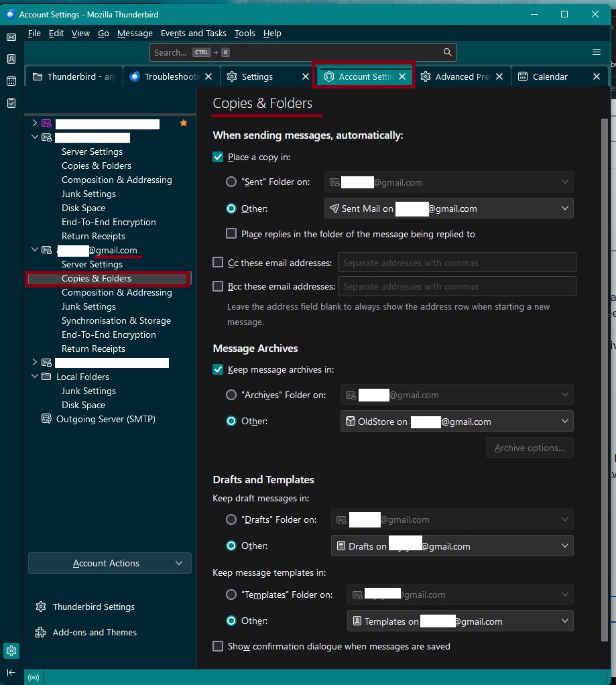This screenshot has width=616, height=685.
Task: Click the calendar icon on Calendar tab
Action: [x=523, y=76]
